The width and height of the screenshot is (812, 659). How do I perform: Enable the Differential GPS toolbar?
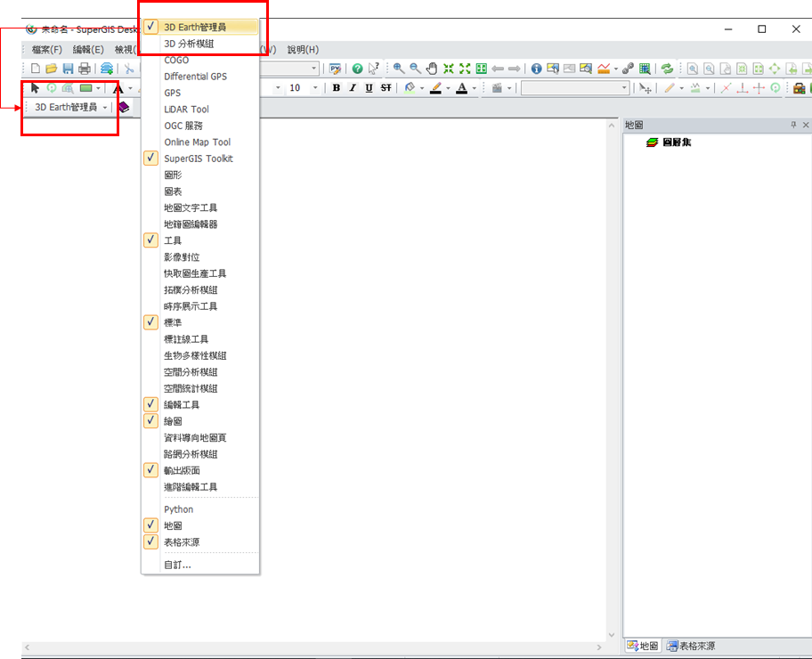pyautogui.click(x=200, y=77)
